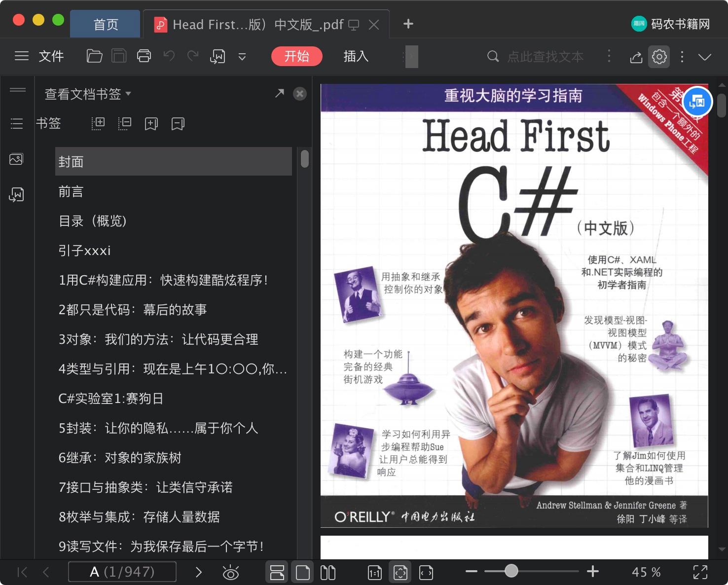This screenshot has height=585, width=728.
Task: Switch to the 首页 tab
Action: pos(106,24)
